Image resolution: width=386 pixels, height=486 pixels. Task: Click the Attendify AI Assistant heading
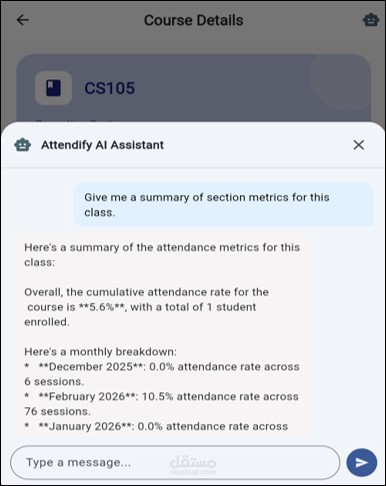102,145
